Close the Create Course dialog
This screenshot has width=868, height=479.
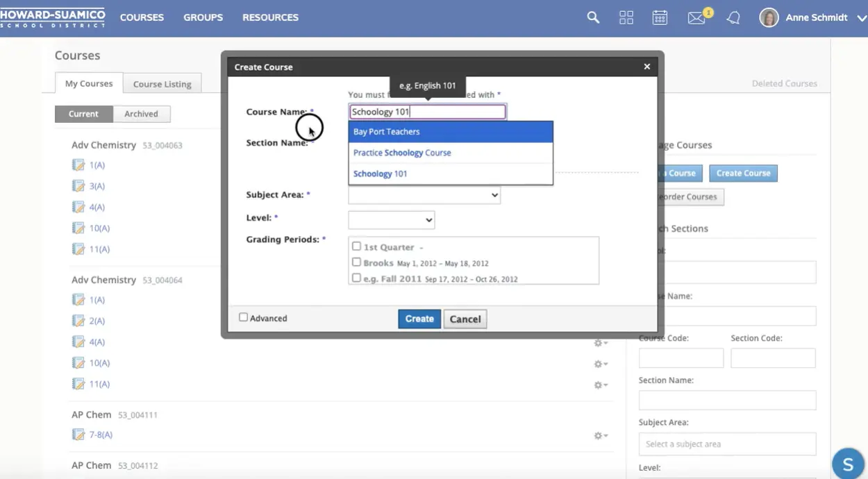[x=646, y=67]
